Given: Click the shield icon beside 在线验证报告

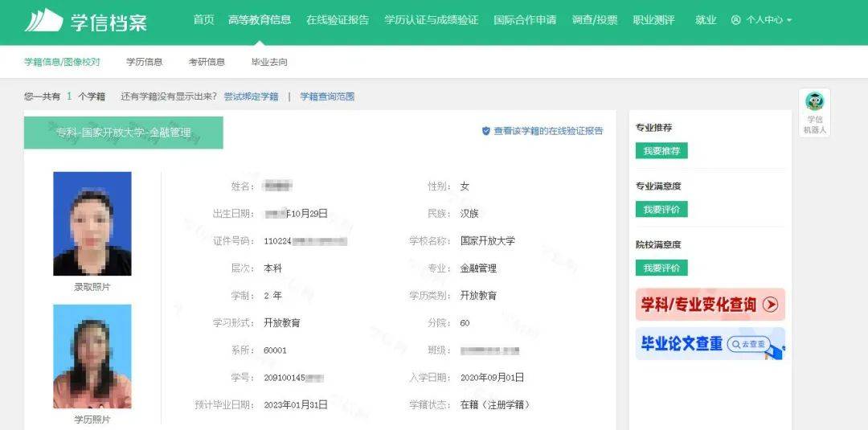Looking at the screenshot, I should (485, 131).
